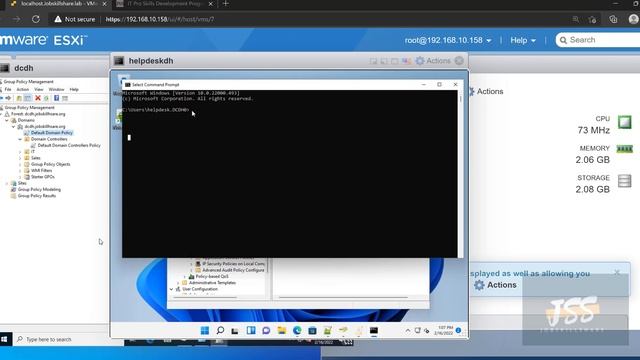Click the green refresh icon in GPM toolbar
This screenshot has height=360, width=640.
(46, 98)
